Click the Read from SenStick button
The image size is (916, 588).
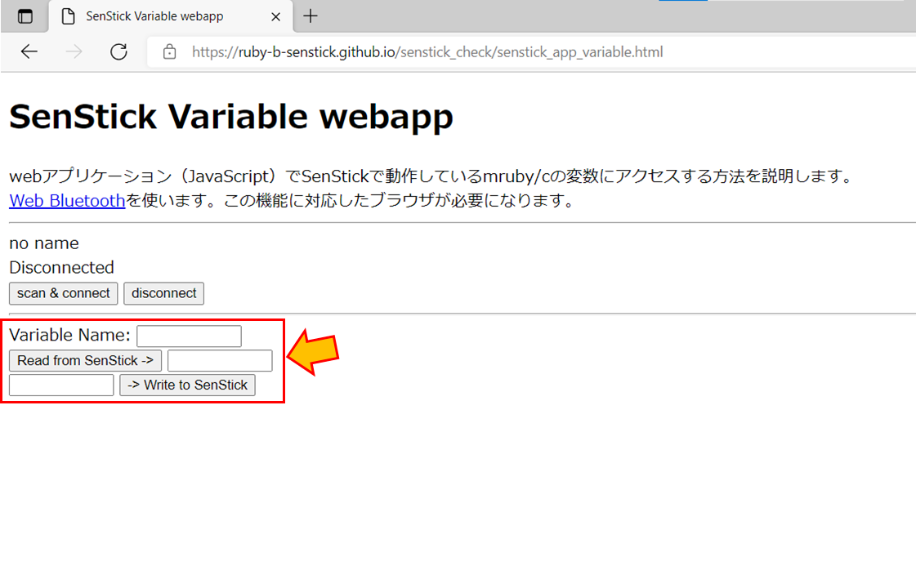(x=85, y=360)
